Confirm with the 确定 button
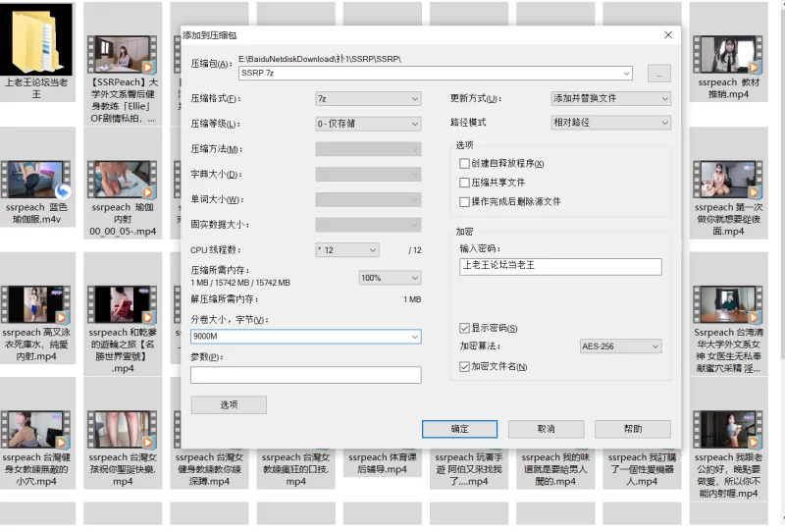The width and height of the screenshot is (785, 532). pos(459,429)
